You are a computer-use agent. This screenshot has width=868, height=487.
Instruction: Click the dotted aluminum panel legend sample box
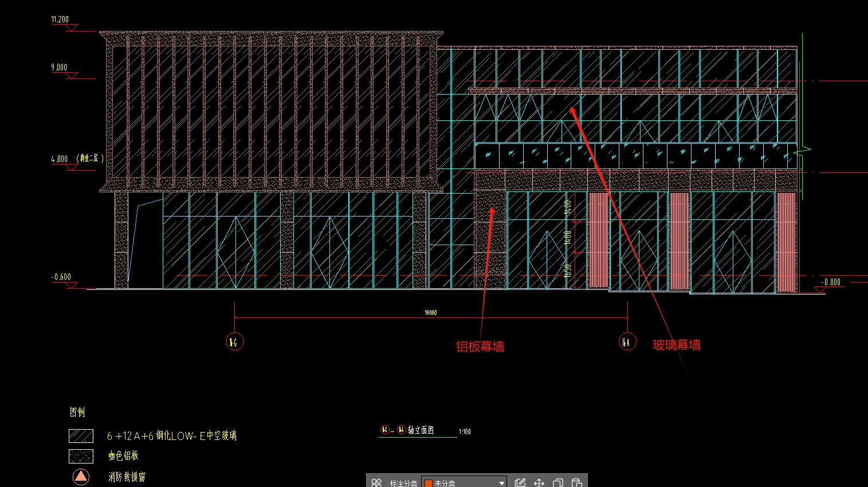click(x=81, y=456)
